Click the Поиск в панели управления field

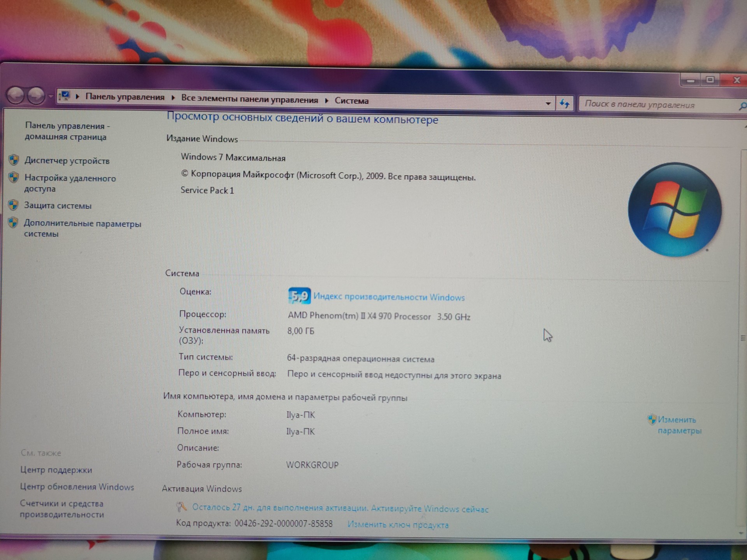(658, 105)
